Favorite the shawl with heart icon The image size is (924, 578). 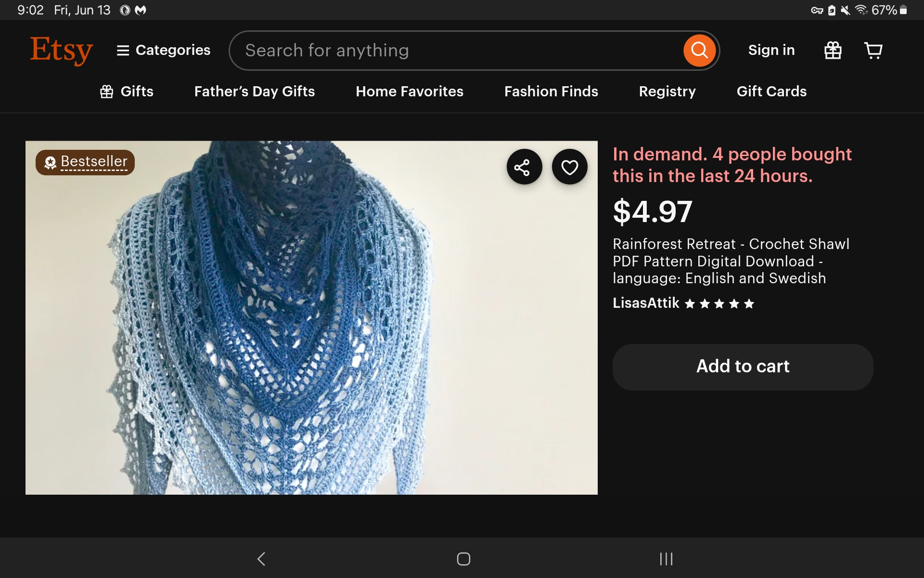click(x=569, y=167)
